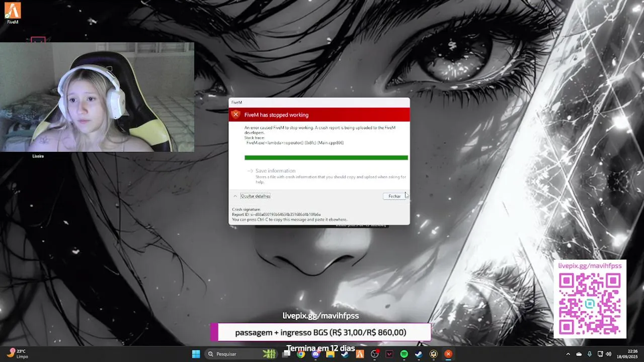
Task: Click OneDrive cloud tray icon
Action: coord(579,354)
